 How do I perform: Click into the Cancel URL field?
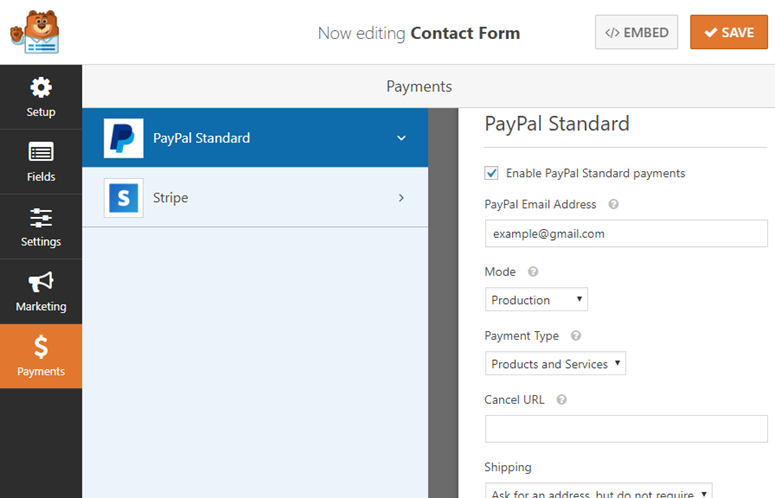coord(626,428)
